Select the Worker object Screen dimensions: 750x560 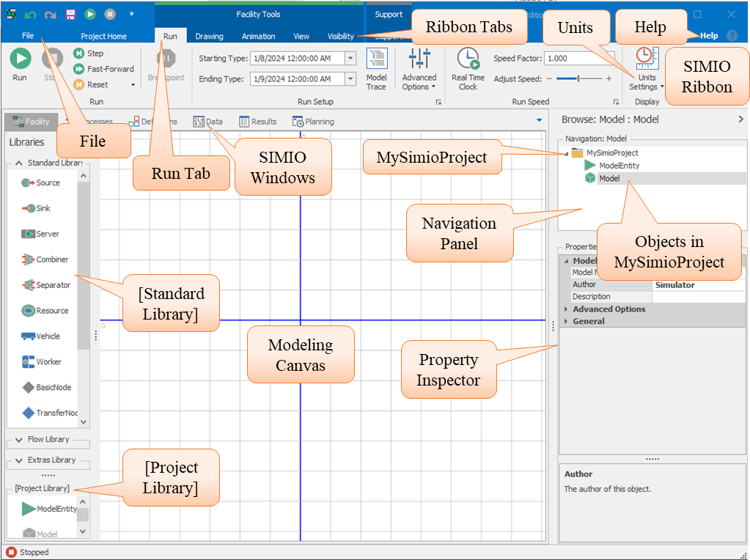click(41, 361)
